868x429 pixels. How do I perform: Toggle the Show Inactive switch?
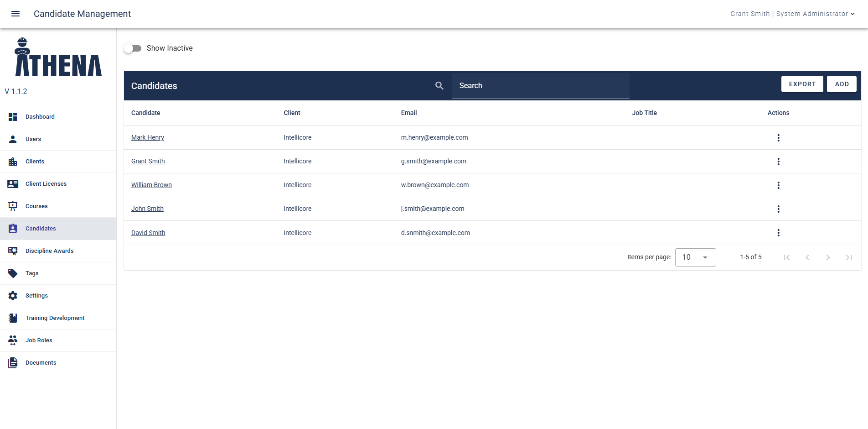[133, 48]
